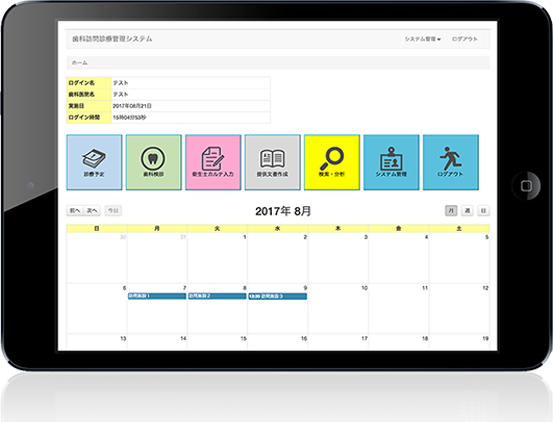Open the 13:00 訪問施設3 event
The height and width of the screenshot is (422, 553).
[x=278, y=296]
